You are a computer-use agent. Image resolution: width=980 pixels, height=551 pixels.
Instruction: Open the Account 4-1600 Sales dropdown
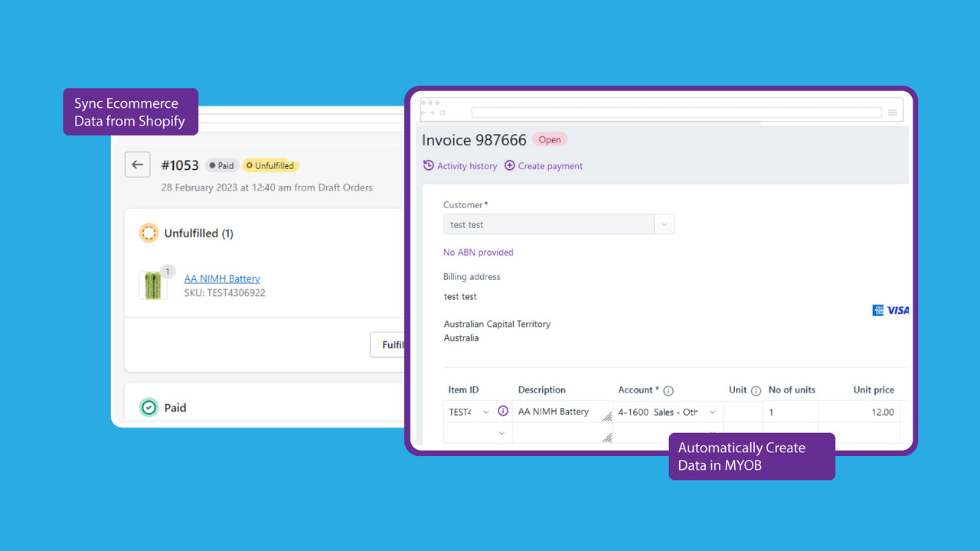click(712, 412)
